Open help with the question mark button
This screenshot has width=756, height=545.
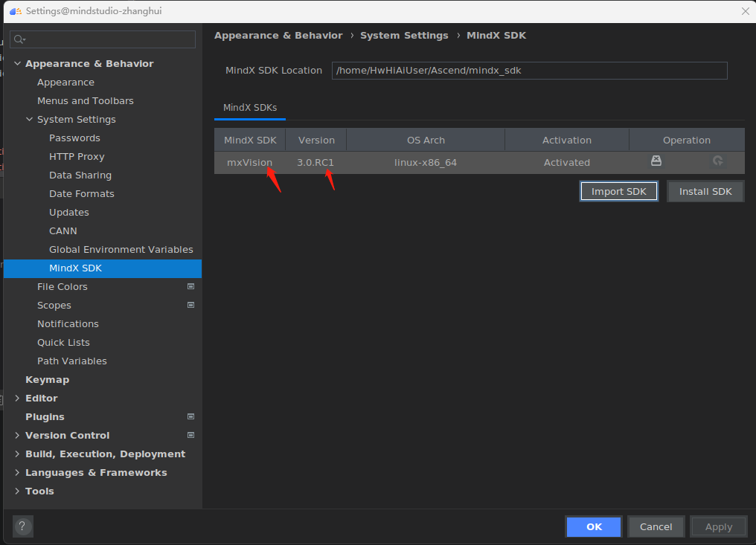[22, 526]
